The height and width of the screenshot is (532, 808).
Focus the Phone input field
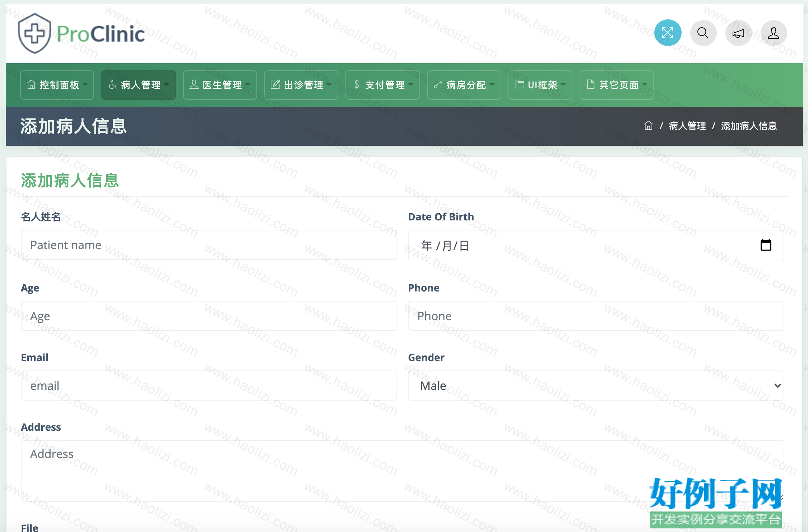point(596,316)
